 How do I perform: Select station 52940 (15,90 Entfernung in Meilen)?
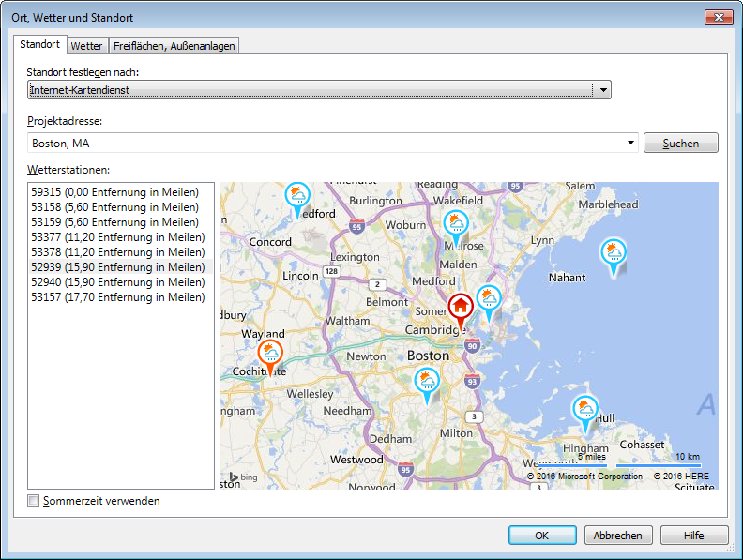(x=121, y=282)
